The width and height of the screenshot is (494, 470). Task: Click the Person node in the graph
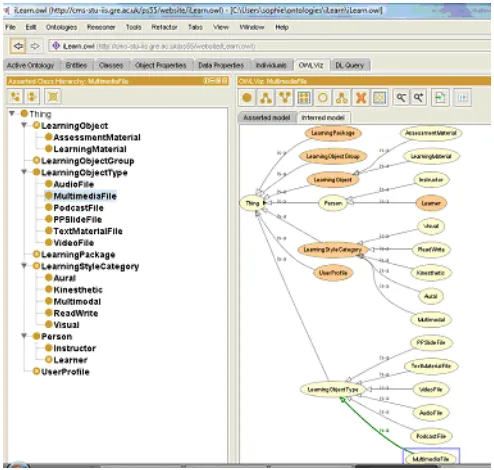click(333, 203)
